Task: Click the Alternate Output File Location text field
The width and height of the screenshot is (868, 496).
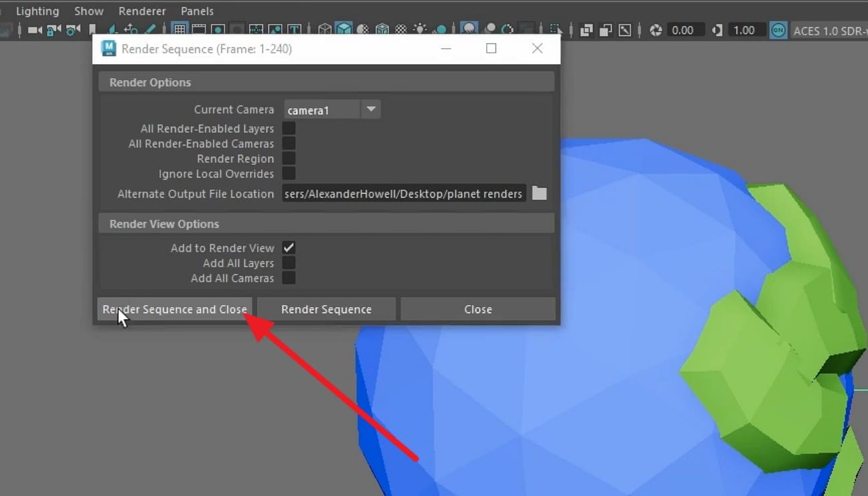Action: [403, 193]
